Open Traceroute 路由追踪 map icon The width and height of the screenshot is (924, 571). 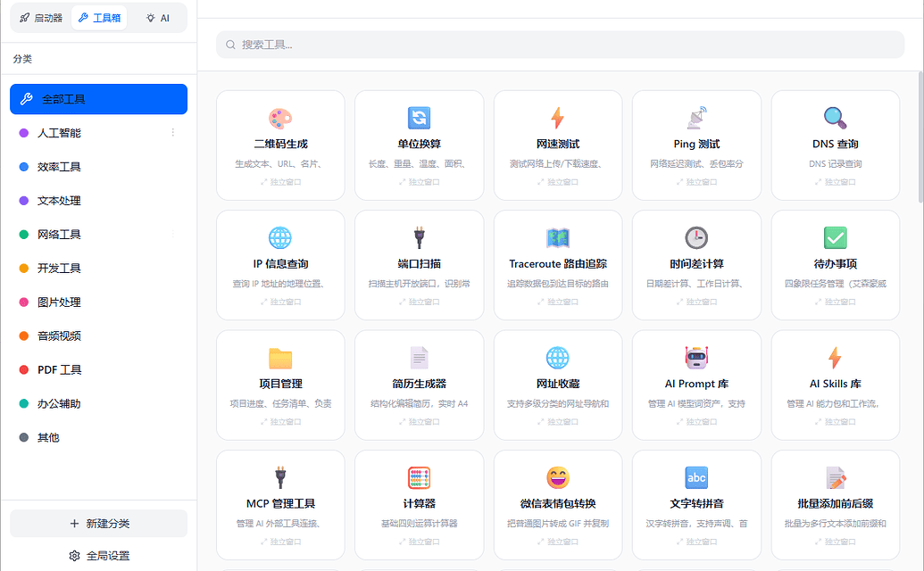(557, 238)
